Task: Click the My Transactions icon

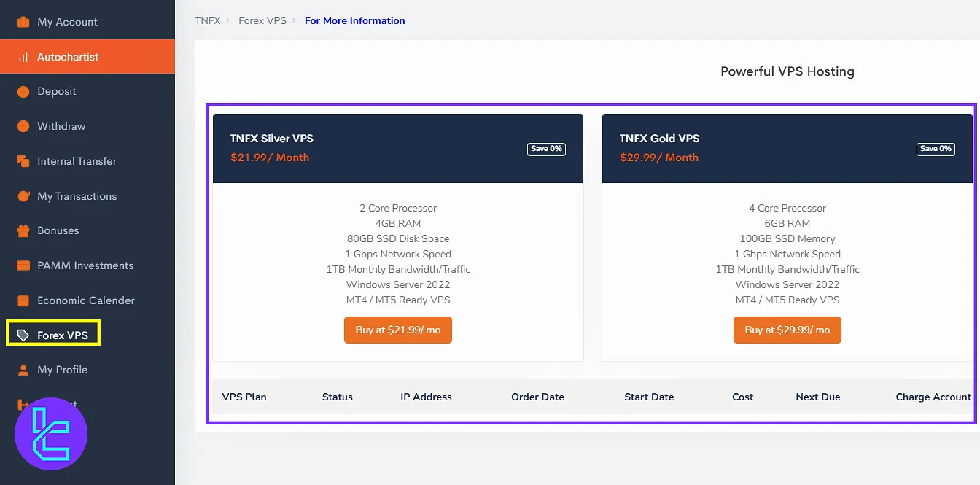Action: [x=23, y=196]
